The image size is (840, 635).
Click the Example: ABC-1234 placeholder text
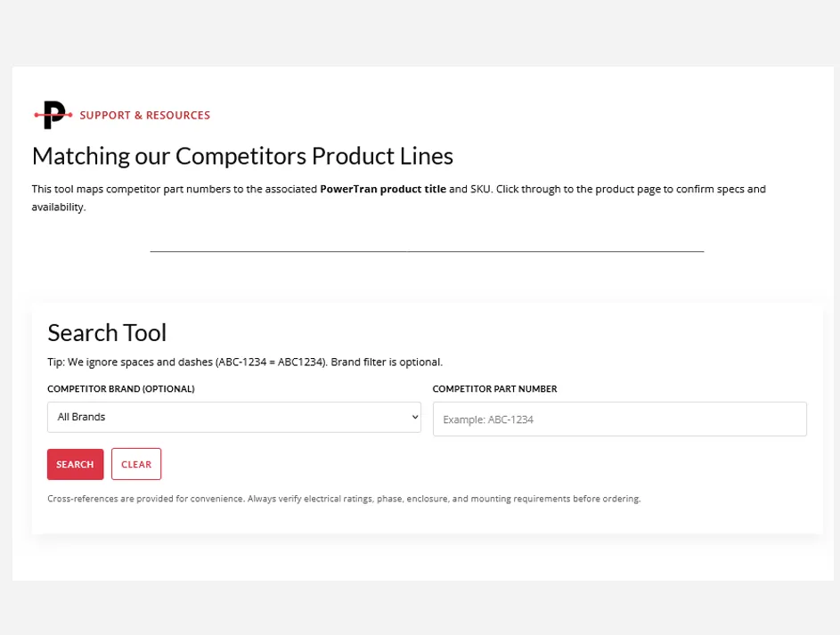(488, 419)
